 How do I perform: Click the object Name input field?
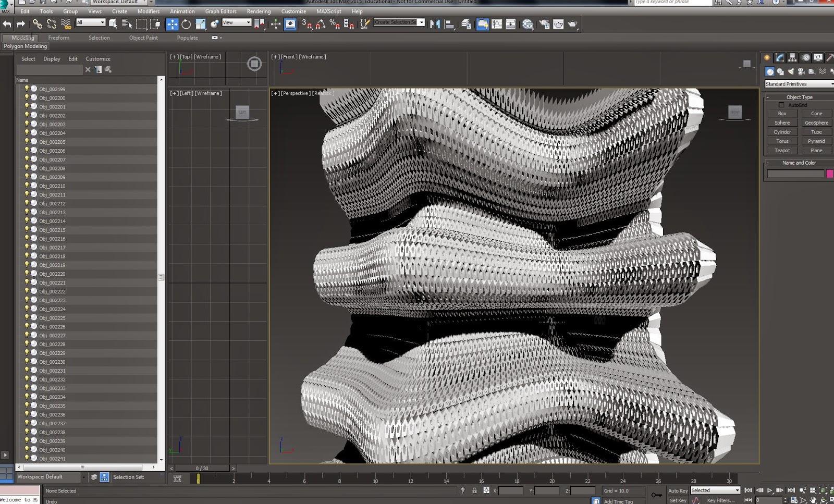point(795,174)
